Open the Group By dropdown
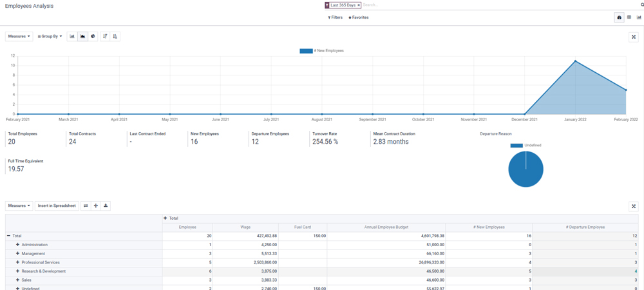644x290 pixels. tap(50, 37)
